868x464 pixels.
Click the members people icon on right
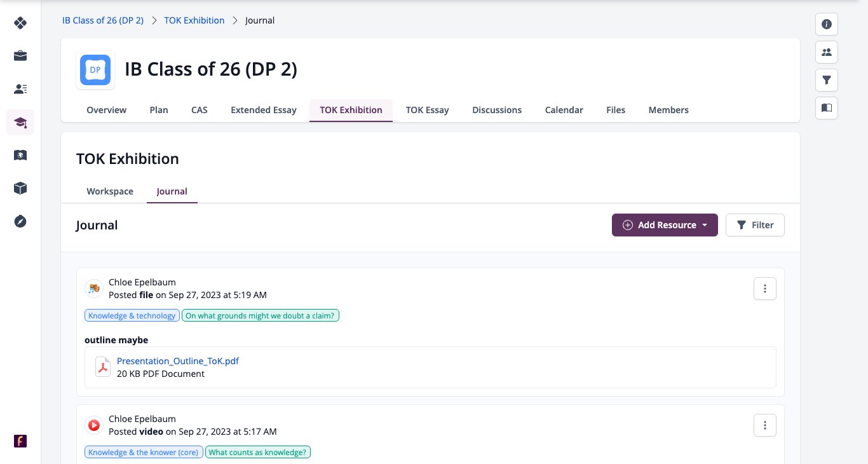(827, 52)
